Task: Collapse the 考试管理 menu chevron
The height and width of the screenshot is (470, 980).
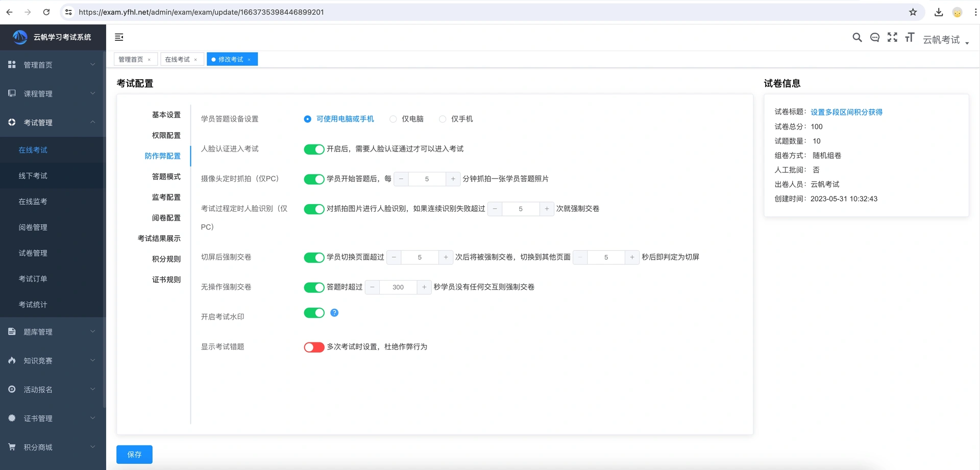Action: coord(93,122)
